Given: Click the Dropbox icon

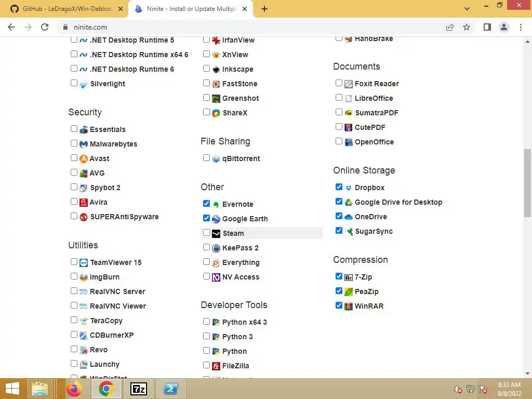Looking at the screenshot, I should (x=349, y=188).
